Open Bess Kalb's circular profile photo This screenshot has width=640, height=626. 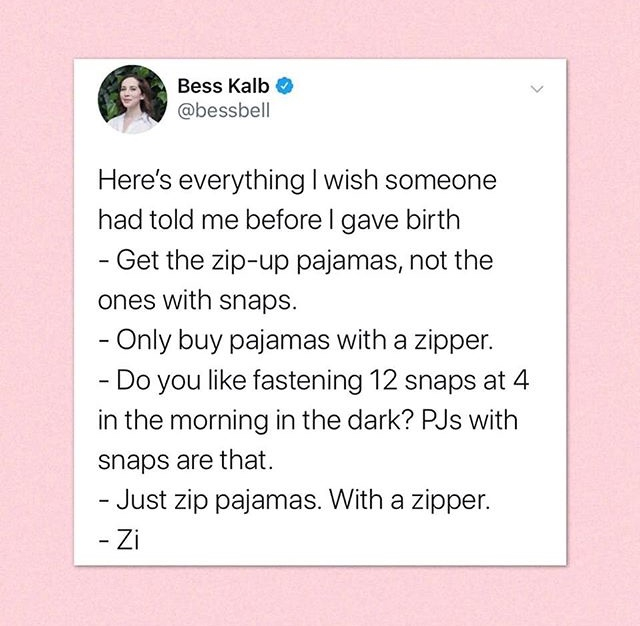(133, 99)
